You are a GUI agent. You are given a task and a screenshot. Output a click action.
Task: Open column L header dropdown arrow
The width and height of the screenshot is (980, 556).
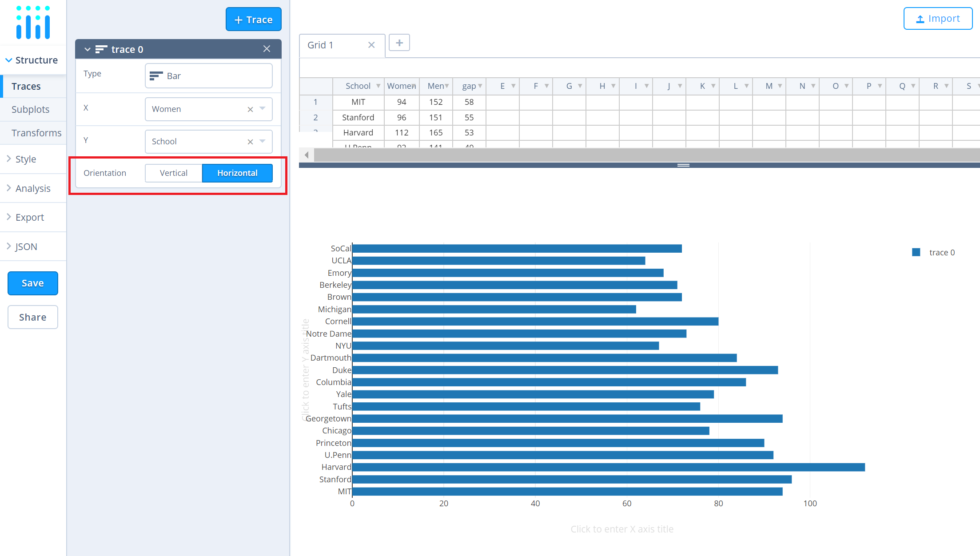tap(746, 86)
